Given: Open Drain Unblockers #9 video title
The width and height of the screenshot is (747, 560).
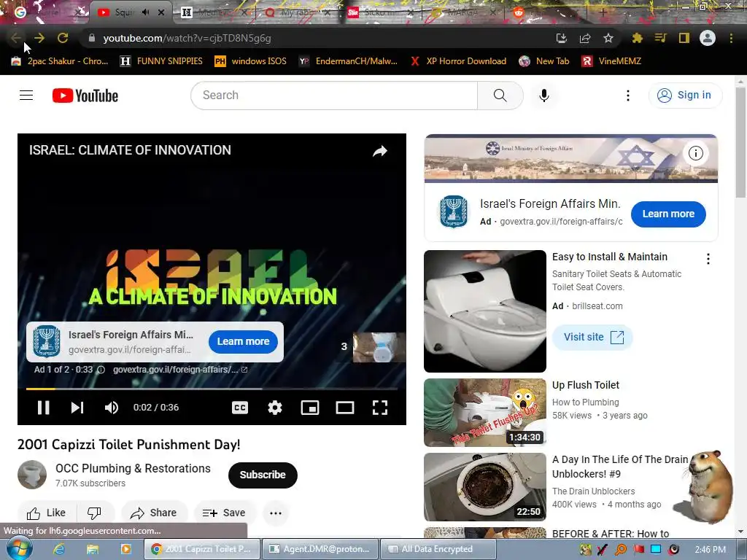Looking at the screenshot, I should coord(619,467).
